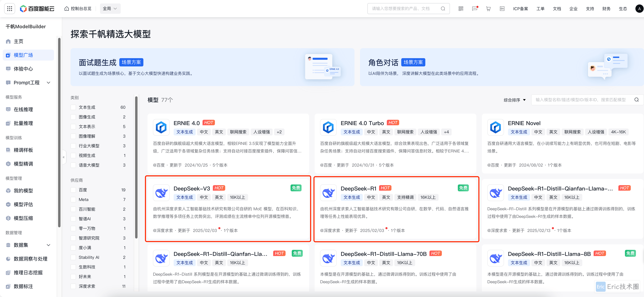Viewport: 644px width, 297px height.
Task: Check the 视频生成 category filter
Action: pyautogui.click(x=73, y=155)
